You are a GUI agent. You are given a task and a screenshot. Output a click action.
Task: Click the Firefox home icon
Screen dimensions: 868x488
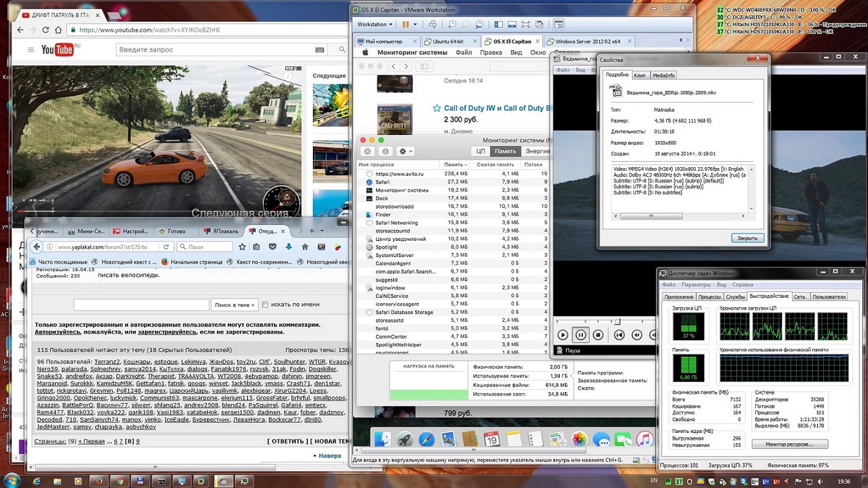click(305, 246)
